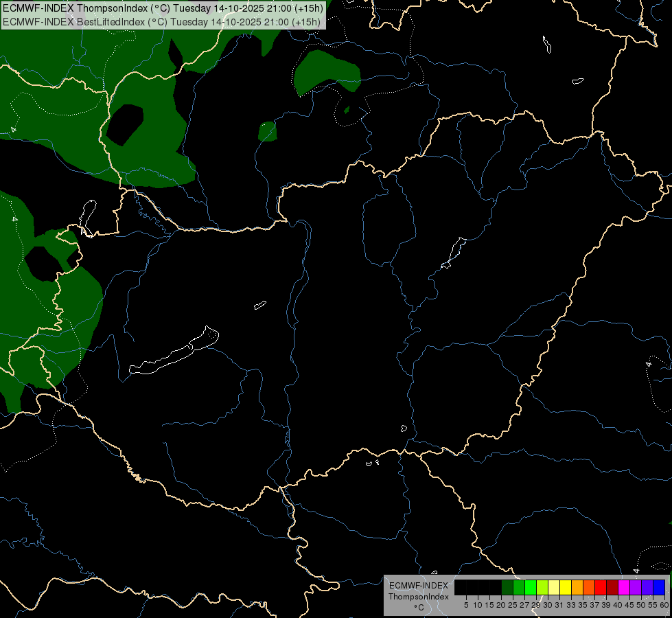Pick the blue 55–60 legend swatch

point(659,588)
